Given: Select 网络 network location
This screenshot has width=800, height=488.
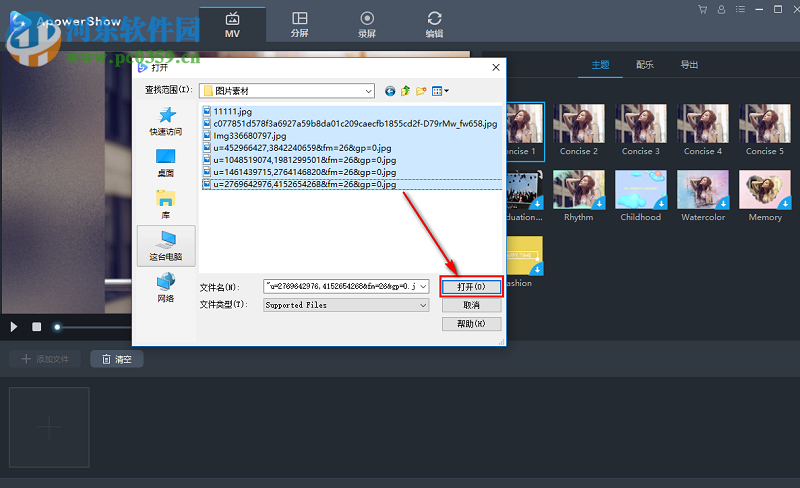Looking at the screenshot, I should point(166,287).
